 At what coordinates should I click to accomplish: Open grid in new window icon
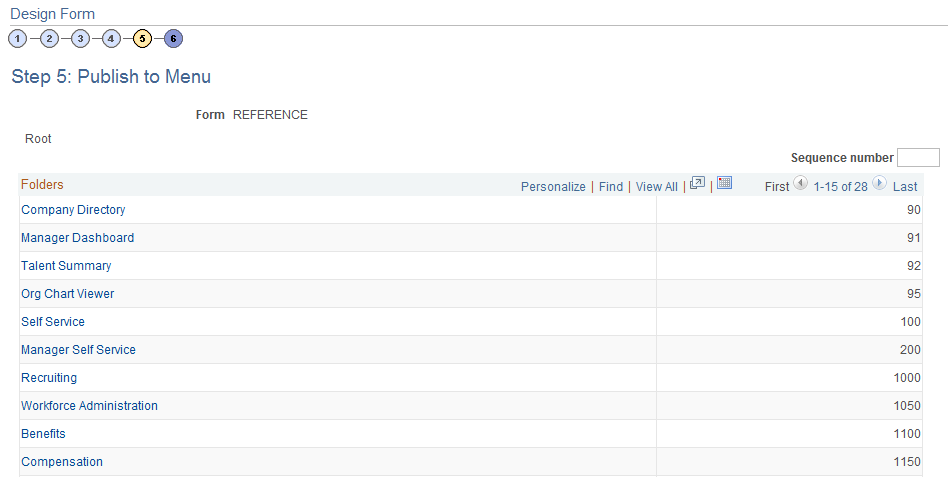697,183
